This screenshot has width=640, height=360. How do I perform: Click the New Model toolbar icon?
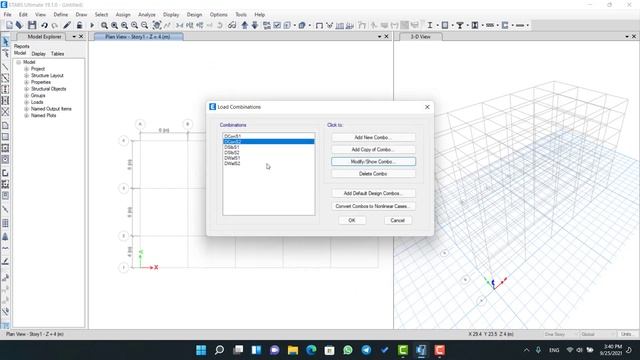click(x=9, y=25)
